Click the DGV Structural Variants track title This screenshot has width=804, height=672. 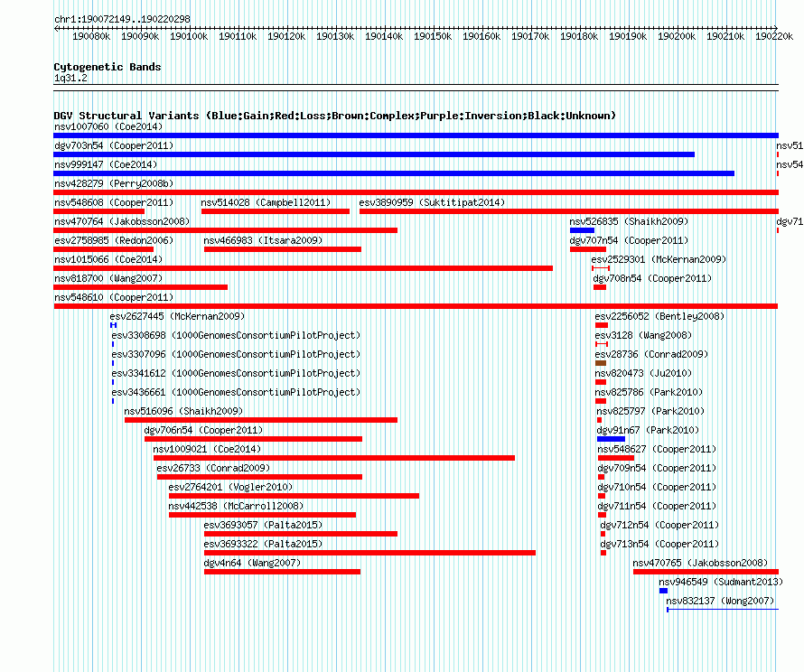tap(334, 116)
